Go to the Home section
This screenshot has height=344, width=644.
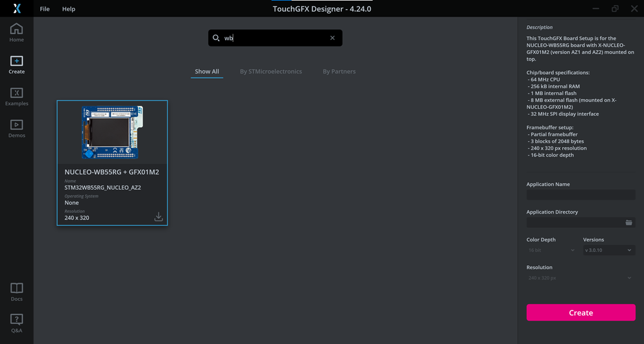coord(16,33)
